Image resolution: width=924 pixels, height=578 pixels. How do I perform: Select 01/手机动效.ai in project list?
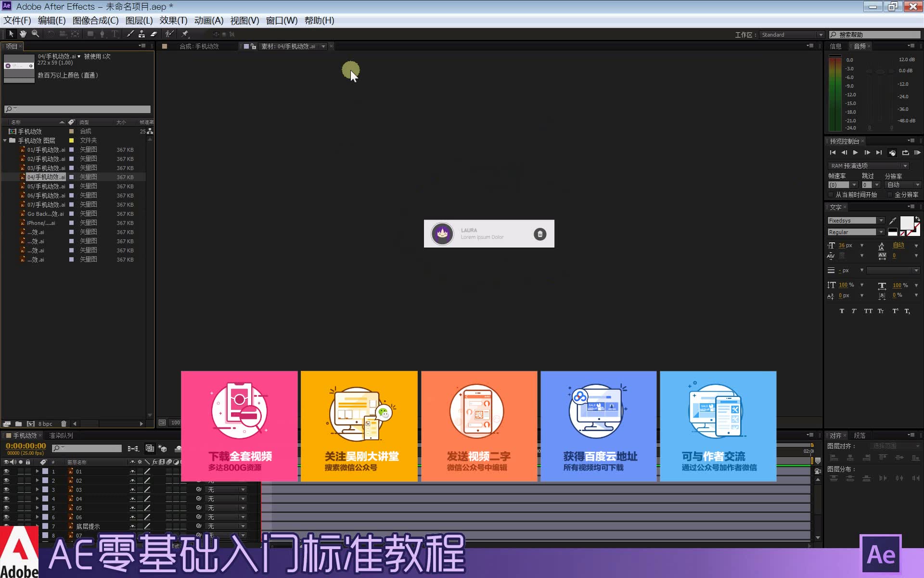(46, 150)
